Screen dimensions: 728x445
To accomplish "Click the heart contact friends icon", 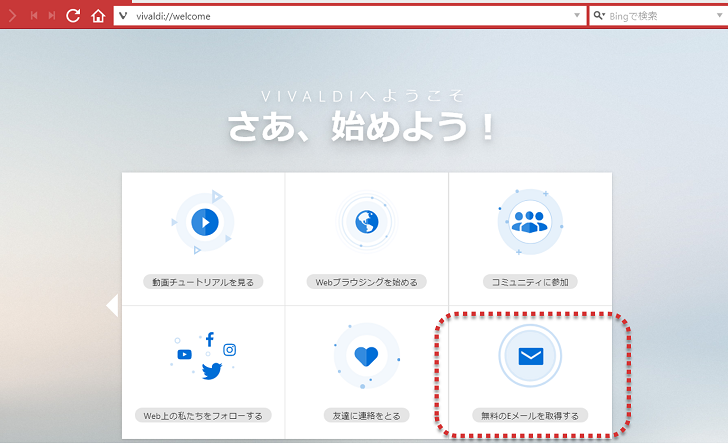I will 366,356.
